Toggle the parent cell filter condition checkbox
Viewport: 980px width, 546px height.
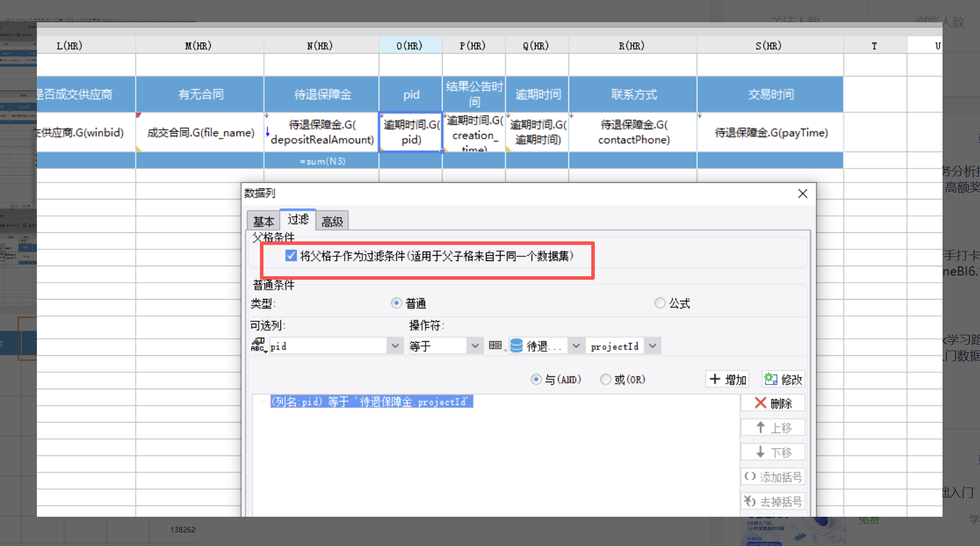click(x=291, y=256)
